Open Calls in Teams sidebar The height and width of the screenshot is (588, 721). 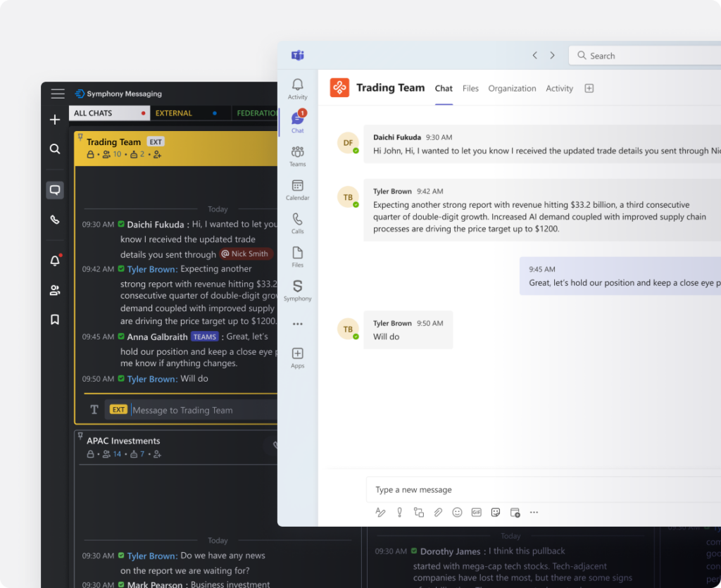[x=297, y=223]
